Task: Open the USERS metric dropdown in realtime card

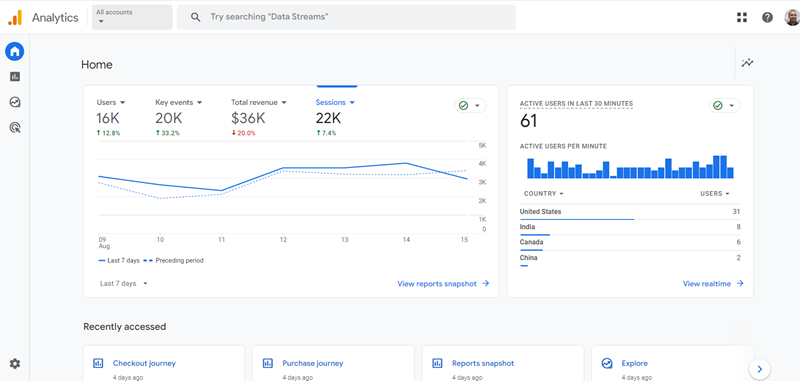Action: [715, 194]
